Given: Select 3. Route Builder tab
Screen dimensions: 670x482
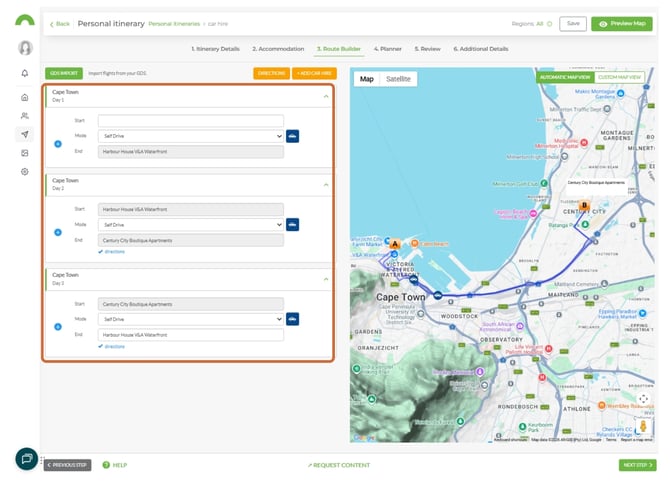Looking at the screenshot, I should pos(339,49).
